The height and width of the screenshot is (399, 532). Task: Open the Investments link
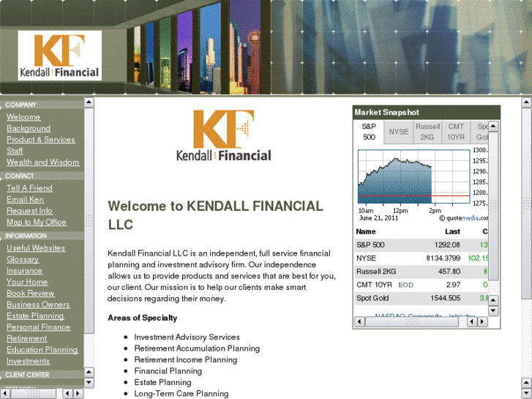pyautogui.click(x=28, y=362)
